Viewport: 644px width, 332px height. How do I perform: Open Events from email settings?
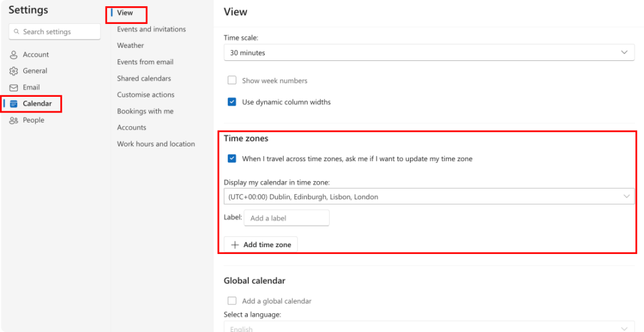pos(145,62)
